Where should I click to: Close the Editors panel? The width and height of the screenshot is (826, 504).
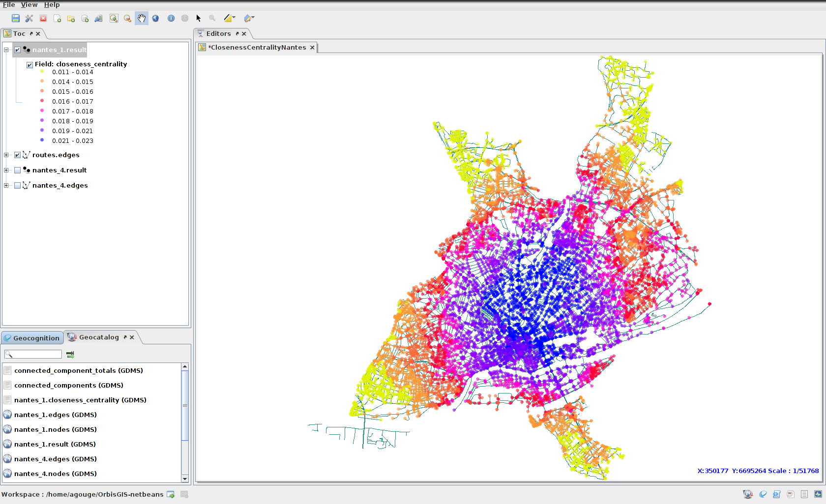click(x=244, y=34)
